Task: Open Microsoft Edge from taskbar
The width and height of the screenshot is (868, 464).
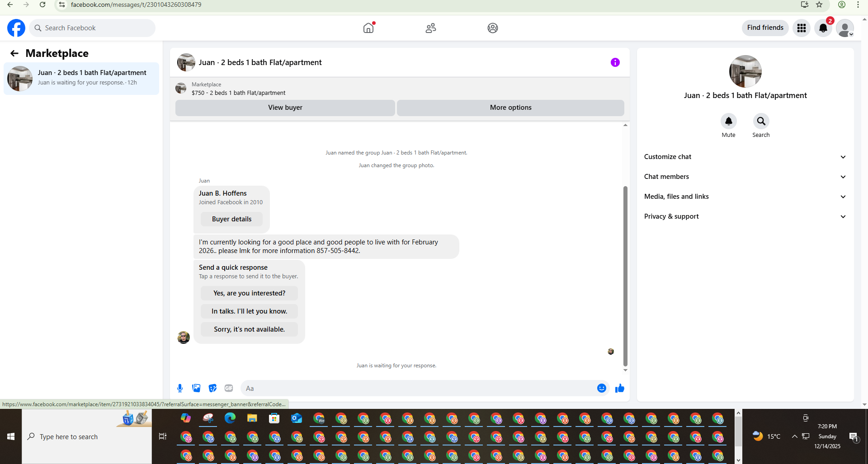Action: [230, 418]
